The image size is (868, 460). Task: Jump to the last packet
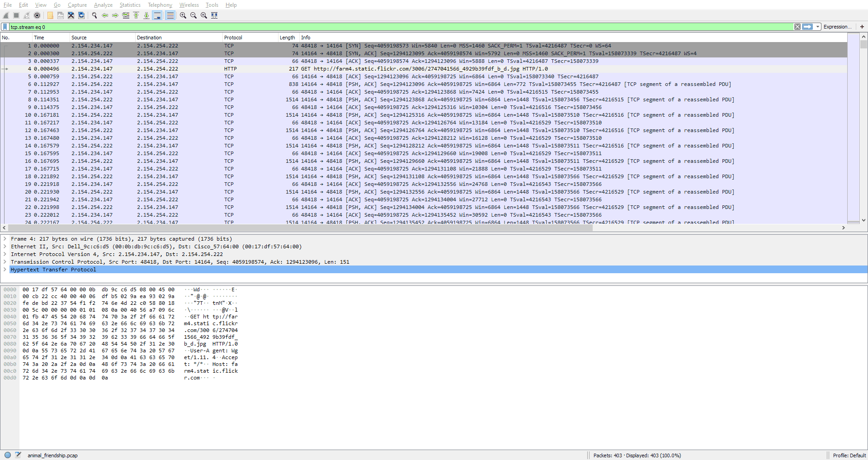coord(146,15)
